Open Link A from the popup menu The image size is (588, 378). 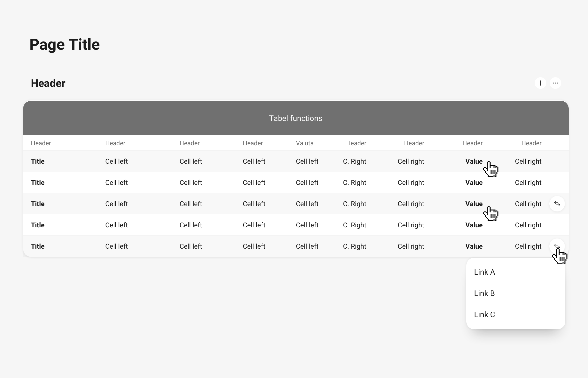484,272
